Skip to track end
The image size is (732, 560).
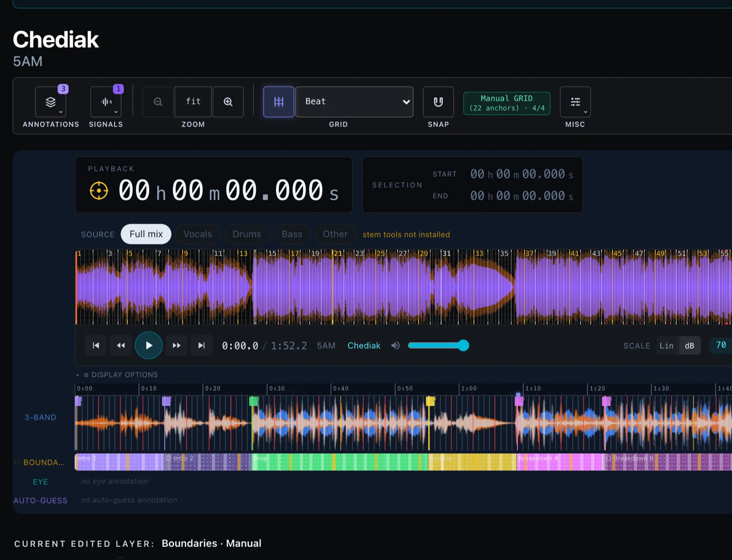click(x=201, y=345)
